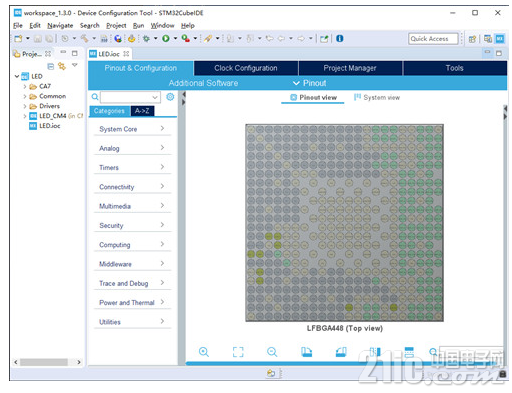Click the Open Perspective icon

[472, 39]
